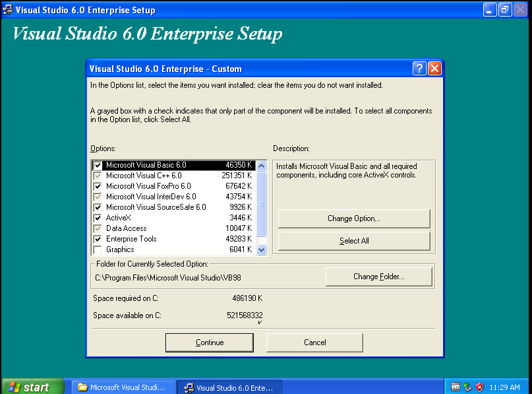The image size is (532, 394).
Task: Check the Graphics checkbox
Action: 98,249
